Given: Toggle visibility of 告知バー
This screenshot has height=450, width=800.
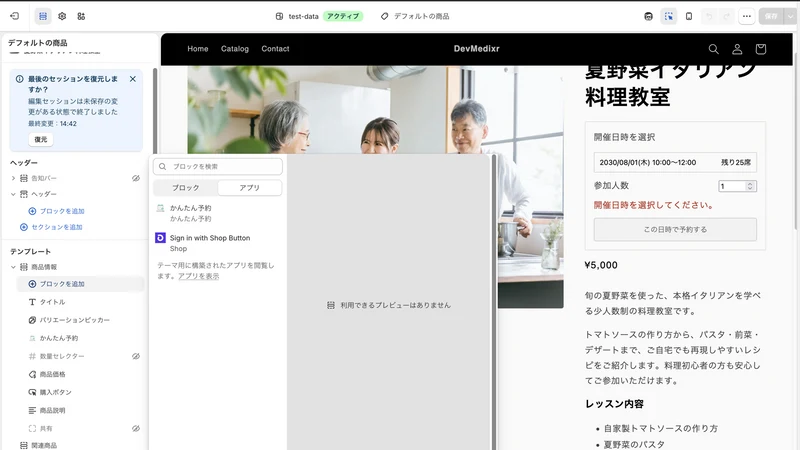Looking at the screenshot, I should [136, 178].
